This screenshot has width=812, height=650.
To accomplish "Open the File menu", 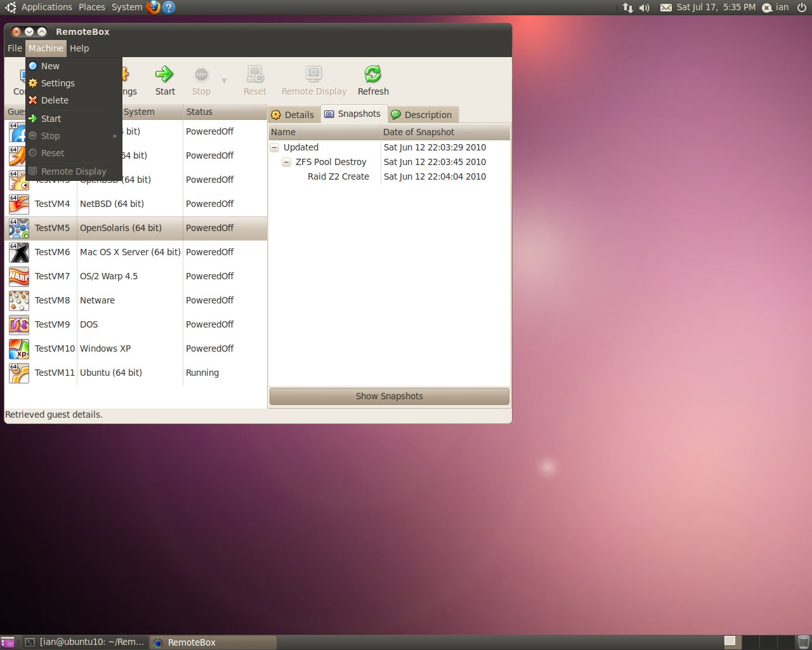I will (15, 48).
